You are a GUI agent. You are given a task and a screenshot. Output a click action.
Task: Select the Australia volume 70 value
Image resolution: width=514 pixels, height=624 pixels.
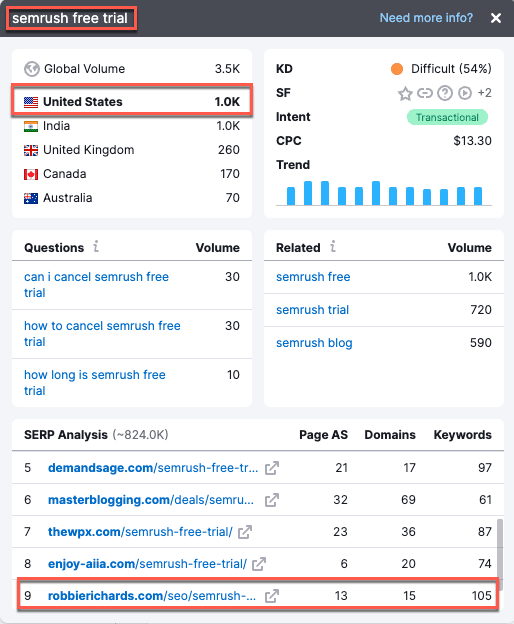[x=233, y=198]
